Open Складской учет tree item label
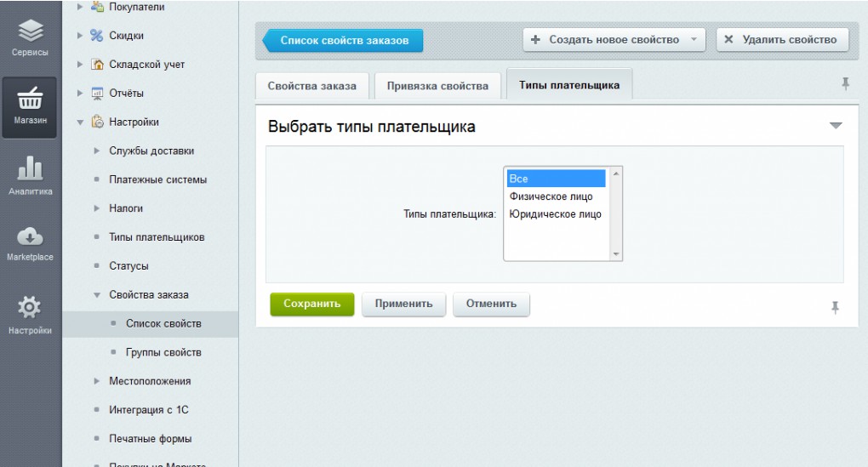Image resolution: width=868 pixels, height=467 pixels. [x=146, y=64]
